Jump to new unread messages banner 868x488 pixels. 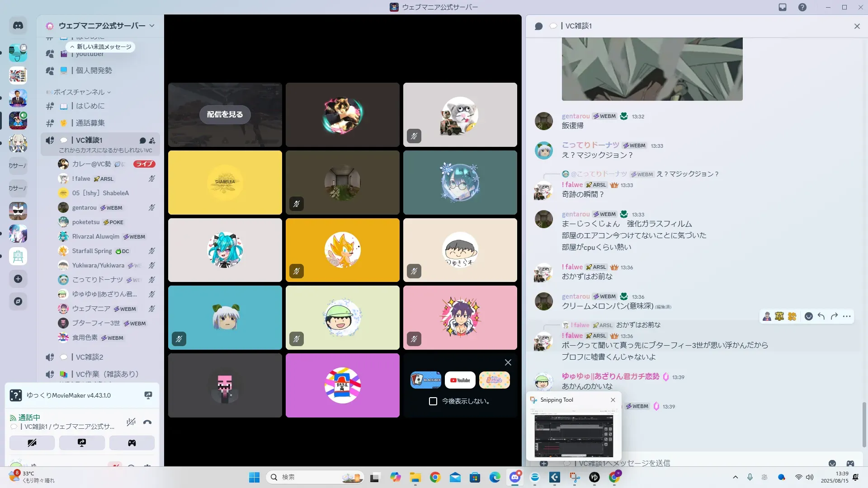(101, 47)
